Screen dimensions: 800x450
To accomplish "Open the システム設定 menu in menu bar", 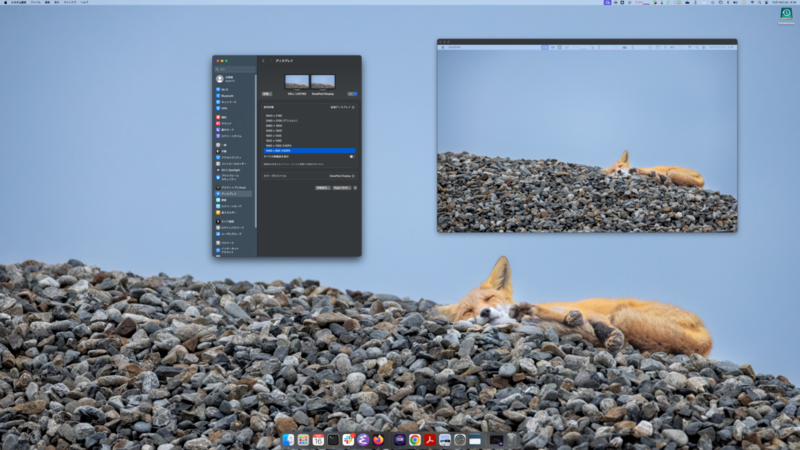I will coord(18,2).
